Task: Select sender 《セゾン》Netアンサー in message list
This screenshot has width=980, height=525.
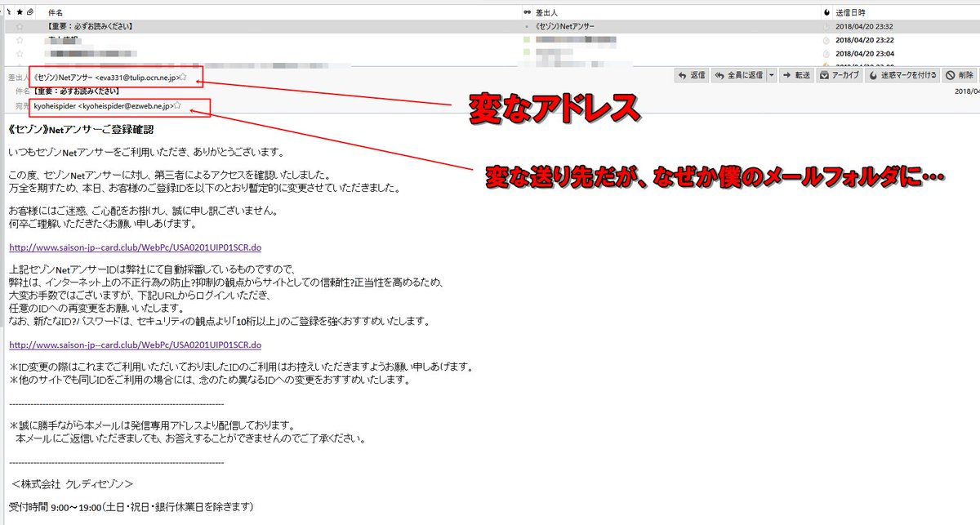Action: [x=565, y=27]
